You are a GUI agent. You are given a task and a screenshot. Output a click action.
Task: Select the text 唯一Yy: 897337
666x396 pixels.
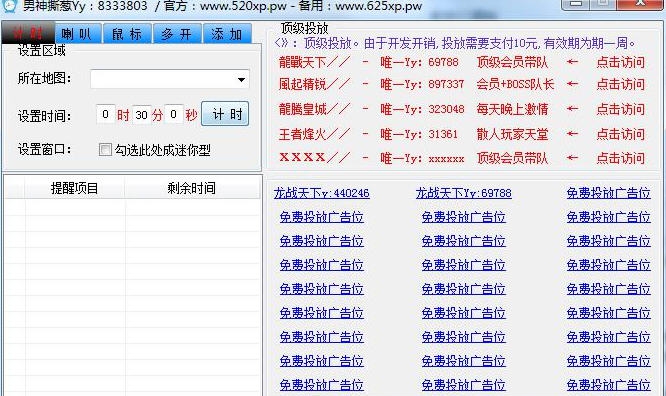pos(422,84)
